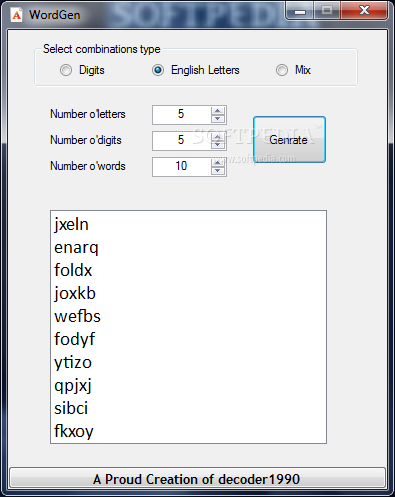This screenshot has height=497, width=395.
Task: Click the 'Select combinations type' group label
Action: 102,49
